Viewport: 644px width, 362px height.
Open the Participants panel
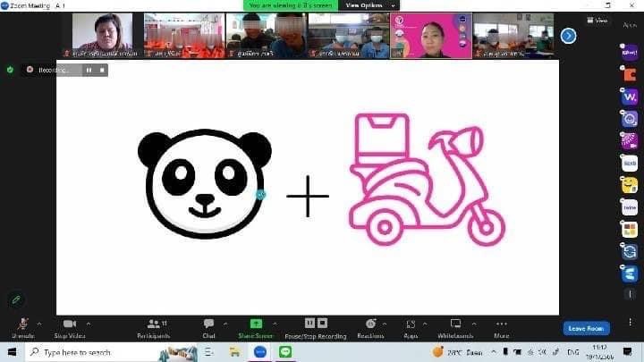153,324
